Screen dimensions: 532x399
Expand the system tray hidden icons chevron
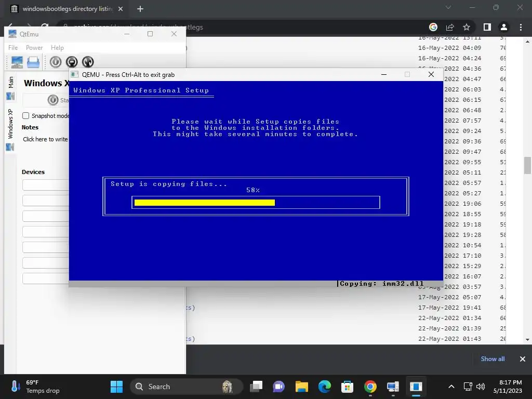(451, 387)
